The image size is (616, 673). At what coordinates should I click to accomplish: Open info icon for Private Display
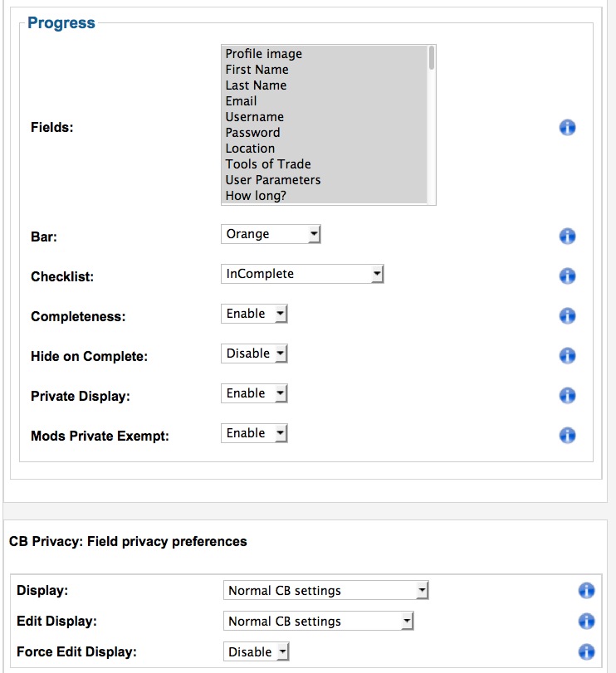pos(567,396)
